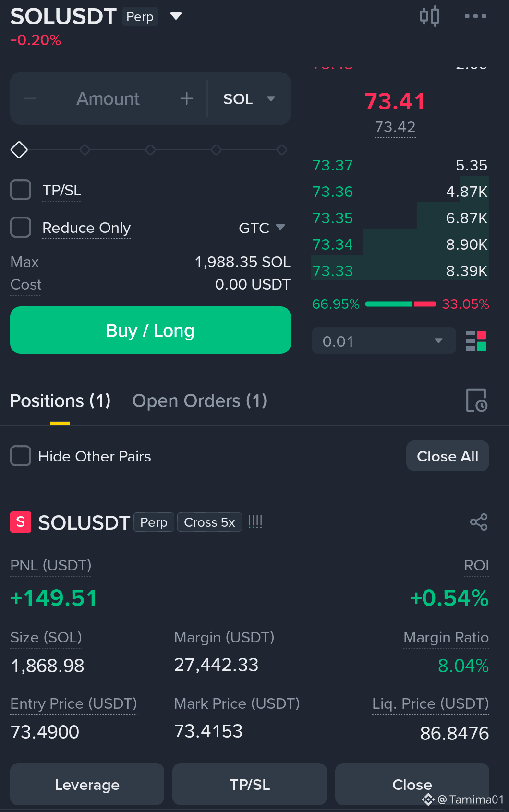
Task: Tap the Buy / Long button
Action: [x=150, y=330]
